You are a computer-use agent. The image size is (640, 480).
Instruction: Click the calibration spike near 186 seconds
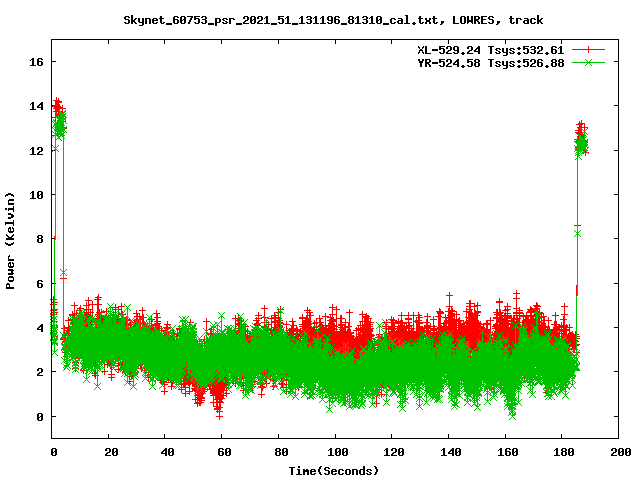(x=581, y=139)
